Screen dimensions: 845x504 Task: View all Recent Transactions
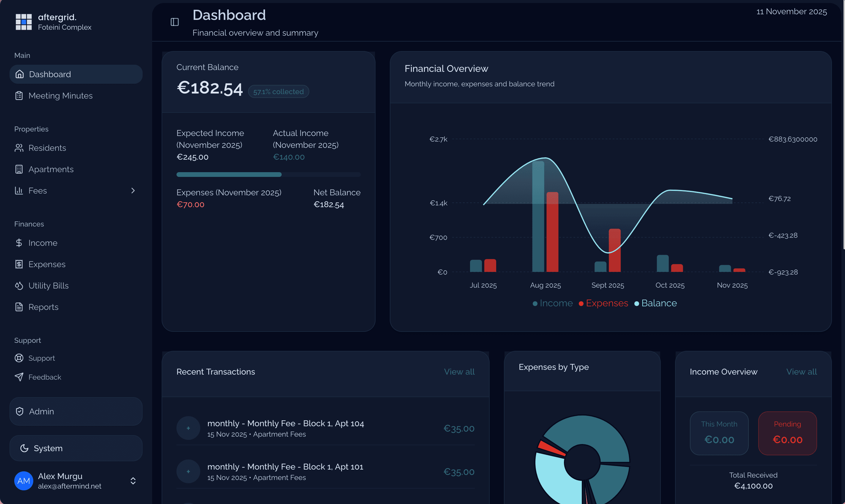coord(460,372)
